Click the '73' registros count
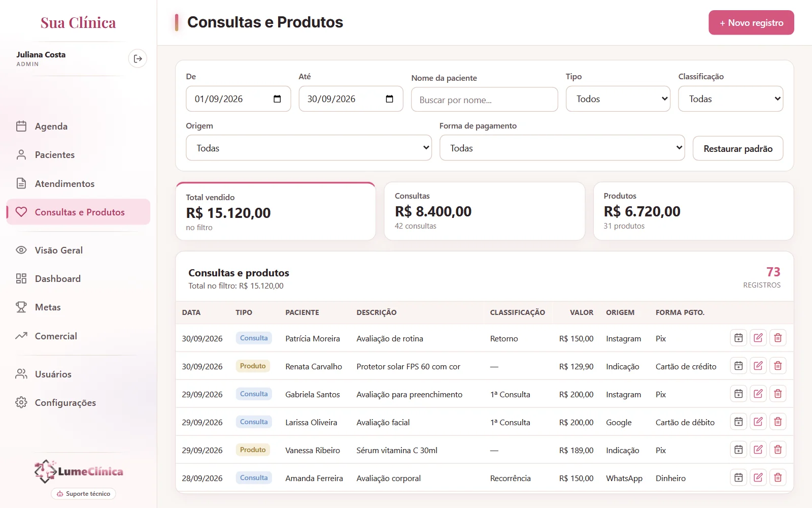Screen dimensions: 812x508 click(x=773, y=272)
